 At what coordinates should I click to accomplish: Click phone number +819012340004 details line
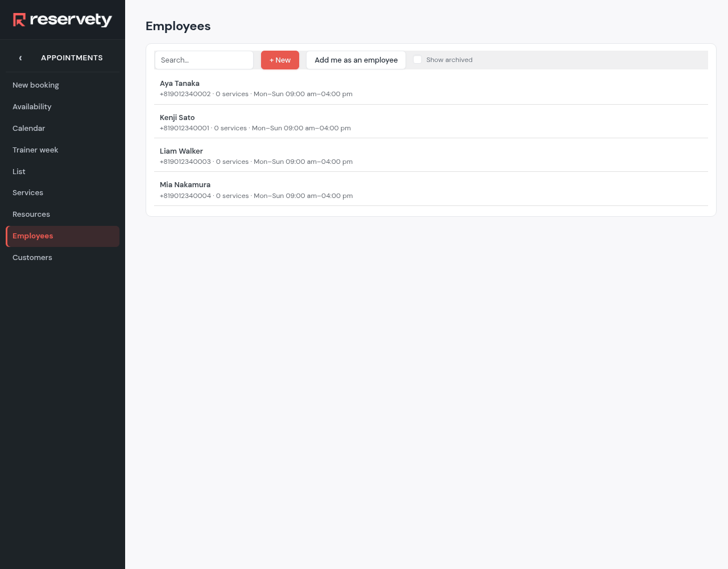point(256,196)
